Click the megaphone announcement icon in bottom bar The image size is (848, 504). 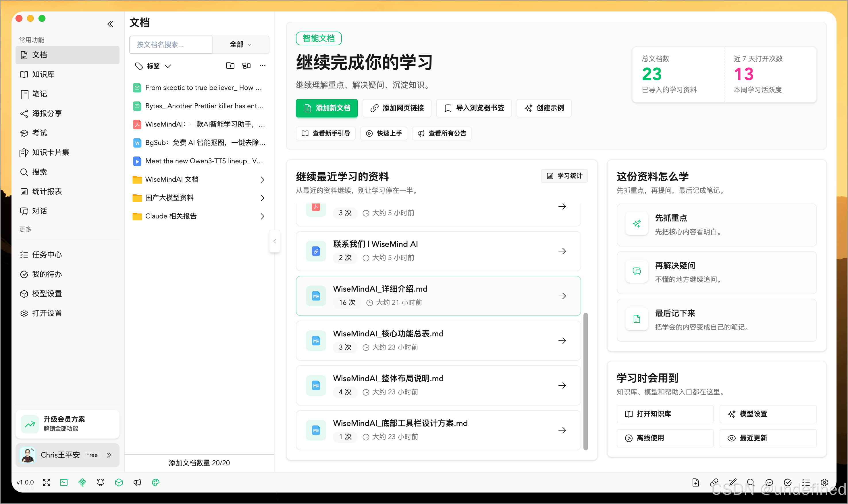pos(137,482)
